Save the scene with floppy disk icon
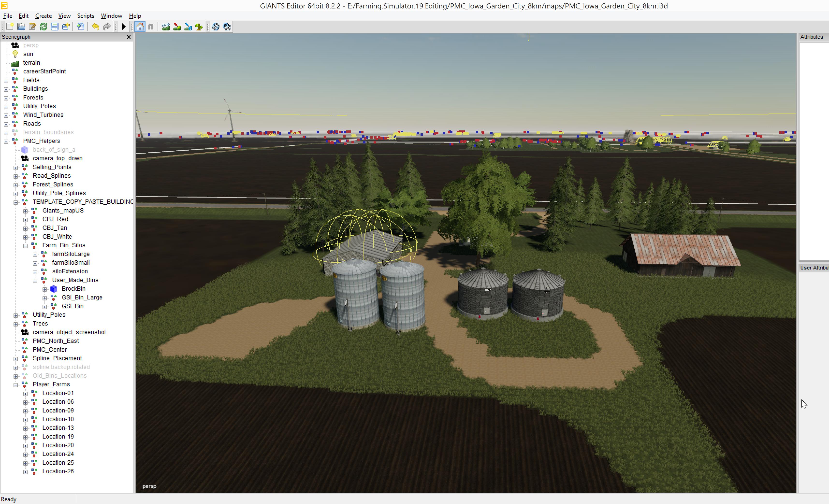The image size is (829, 504). (55, 27)
